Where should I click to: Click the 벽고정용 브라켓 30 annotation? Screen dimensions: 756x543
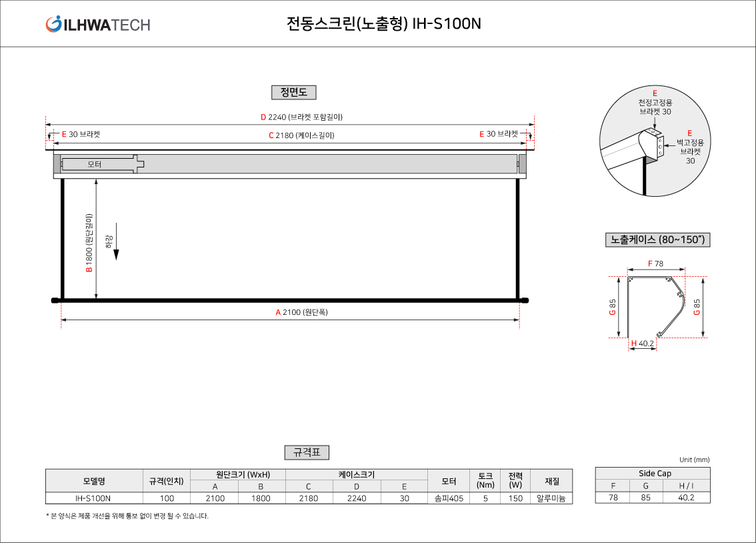click(x=689, y=147)
